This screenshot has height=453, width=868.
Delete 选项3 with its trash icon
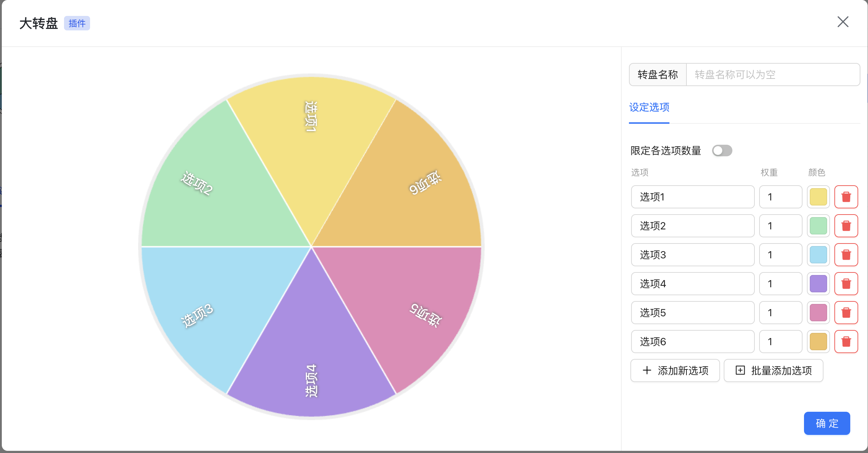(846, 255)
